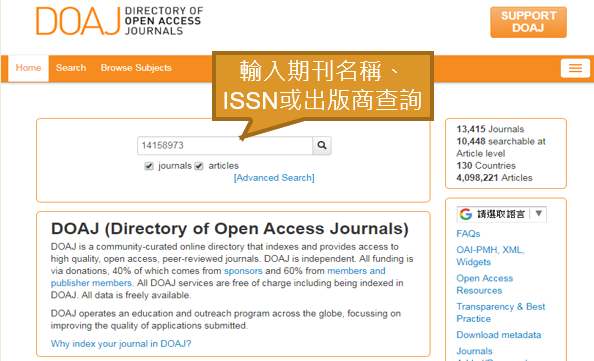The height and width of the screenshot is (361, 594).
Task: Open Download metadata link
Action: 499,335
